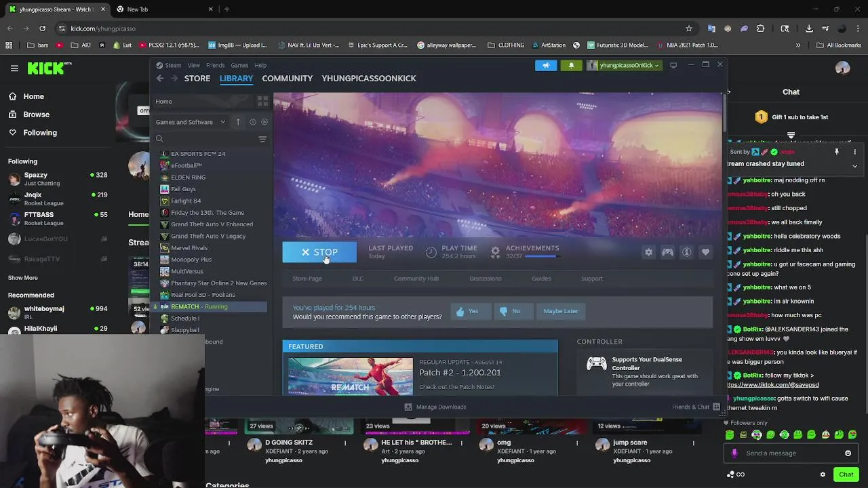Click Maybe Later on recommendation prompt

tap(561, 311)
